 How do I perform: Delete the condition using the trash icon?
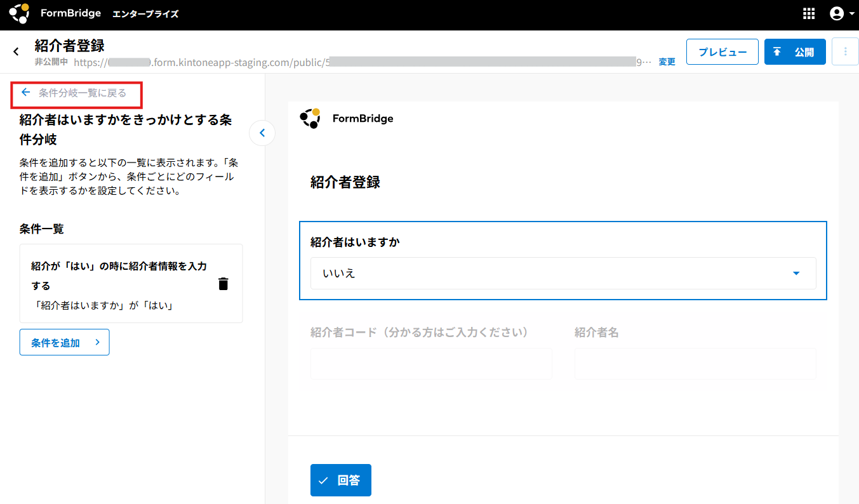pyautogui.click(x=223, y=284)
